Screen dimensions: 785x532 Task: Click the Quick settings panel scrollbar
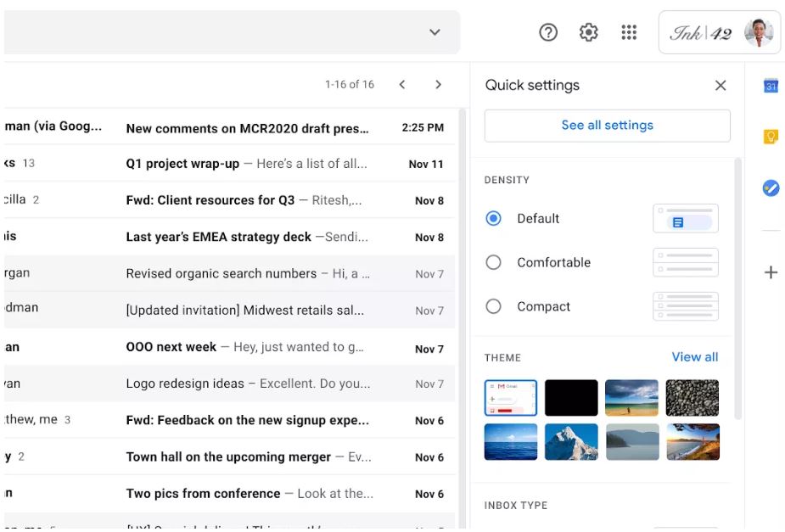pos(737,288)
